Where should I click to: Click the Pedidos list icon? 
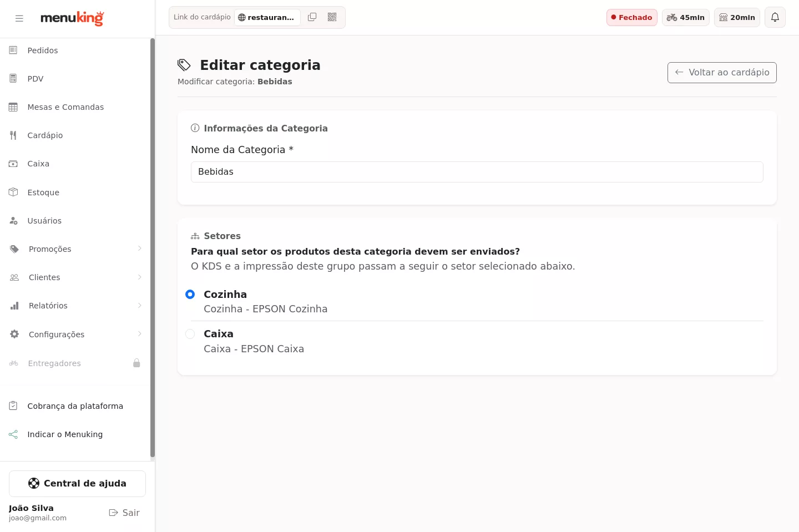click(x=13, y=50)
